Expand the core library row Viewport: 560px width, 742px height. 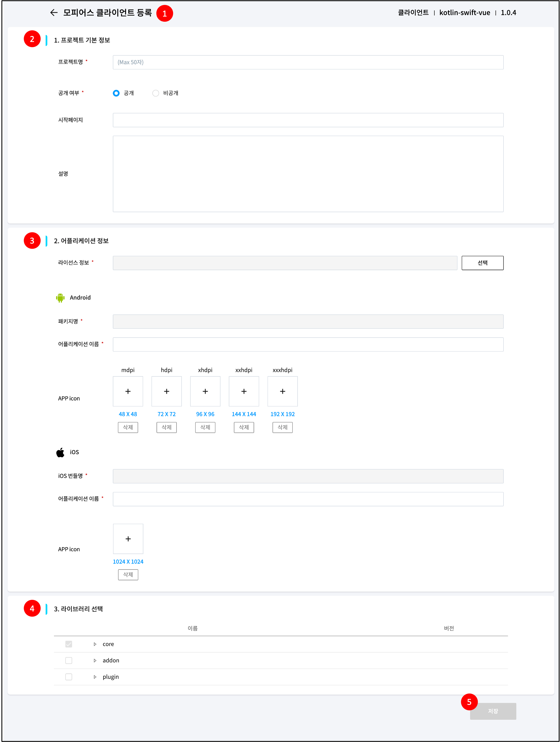coord(95,644)
